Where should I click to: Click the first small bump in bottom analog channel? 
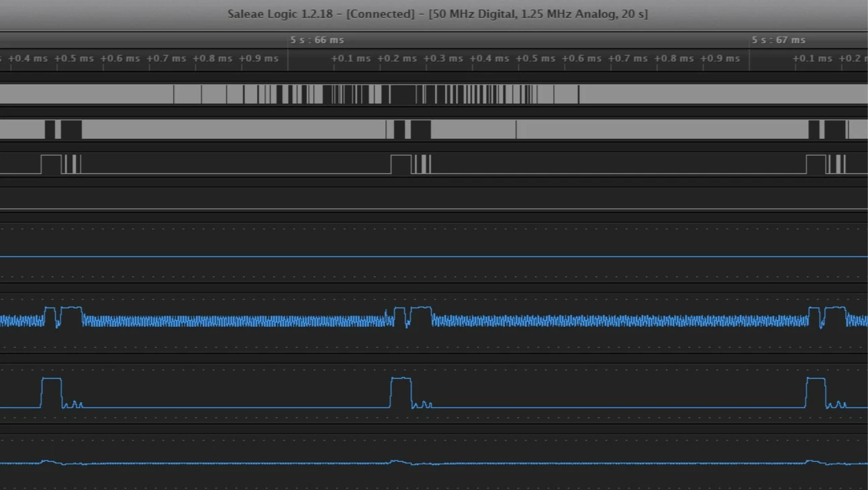[x=51, y=462]
